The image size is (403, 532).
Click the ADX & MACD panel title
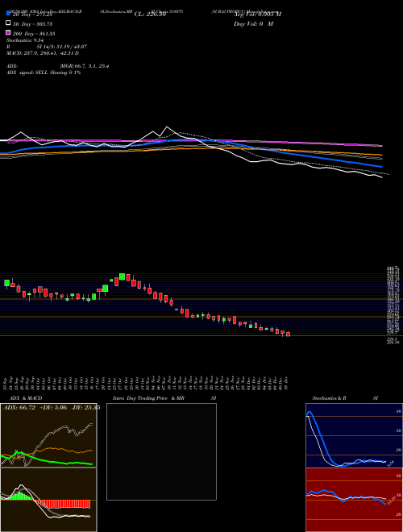pyautogui.click(x=26, y=398)
